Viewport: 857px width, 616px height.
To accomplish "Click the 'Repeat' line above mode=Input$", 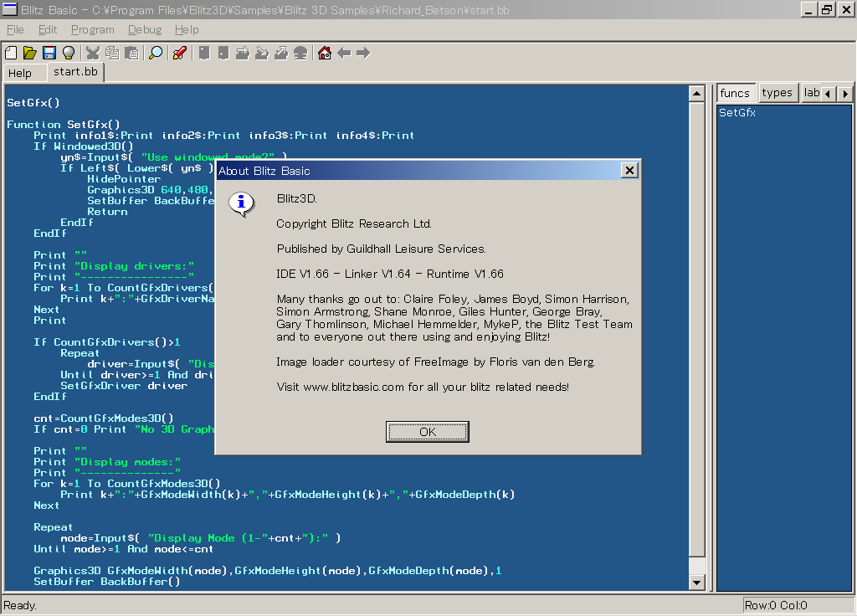I will 53,527.
